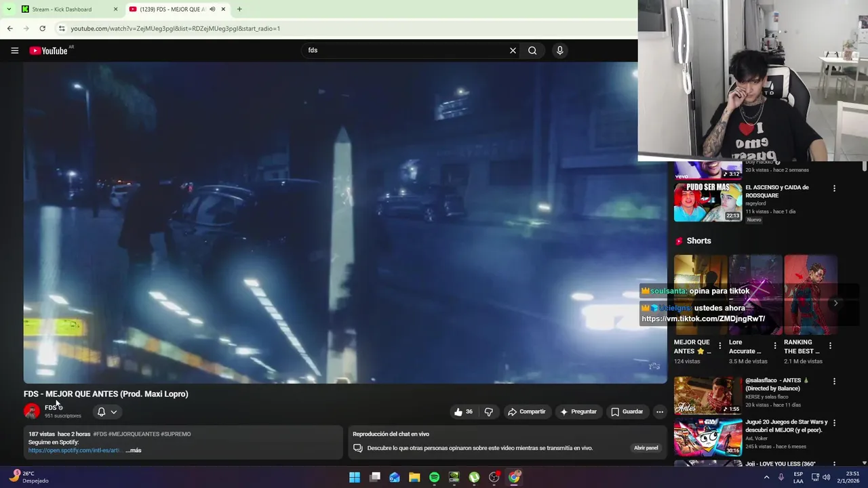
Task: Like the video with thumbs-up
Action: (464, 411)
